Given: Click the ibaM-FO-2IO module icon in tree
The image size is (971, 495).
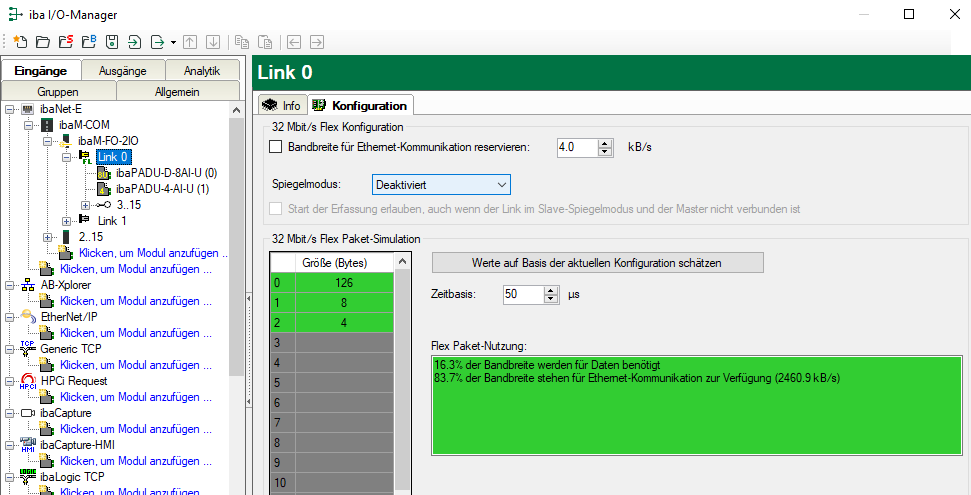Looking at the screenshot, I should 65,141.
